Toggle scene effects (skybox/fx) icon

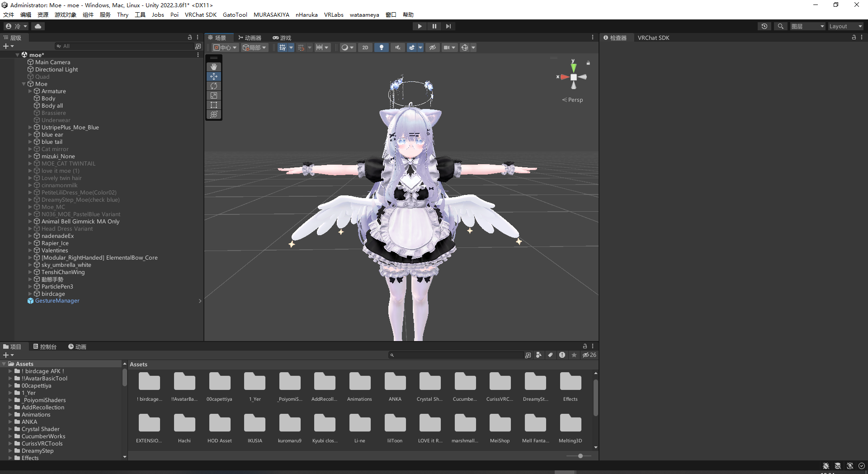(412, 47)
